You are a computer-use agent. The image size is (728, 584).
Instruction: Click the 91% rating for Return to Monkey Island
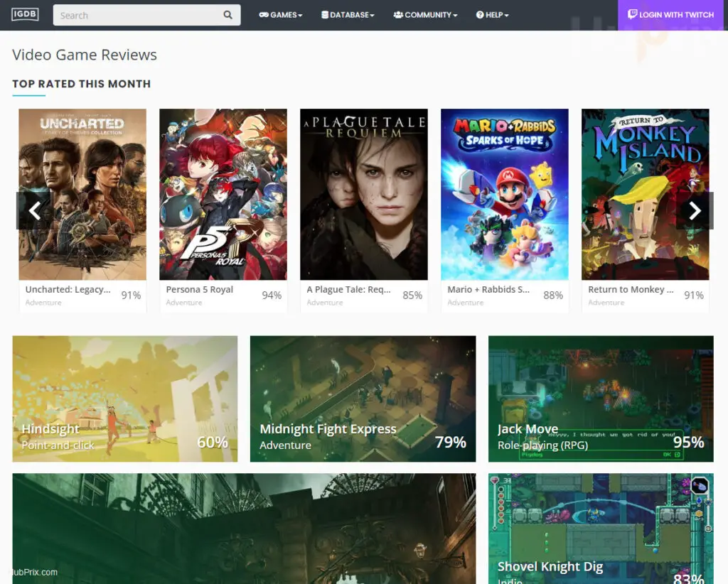tap(694, 296)
